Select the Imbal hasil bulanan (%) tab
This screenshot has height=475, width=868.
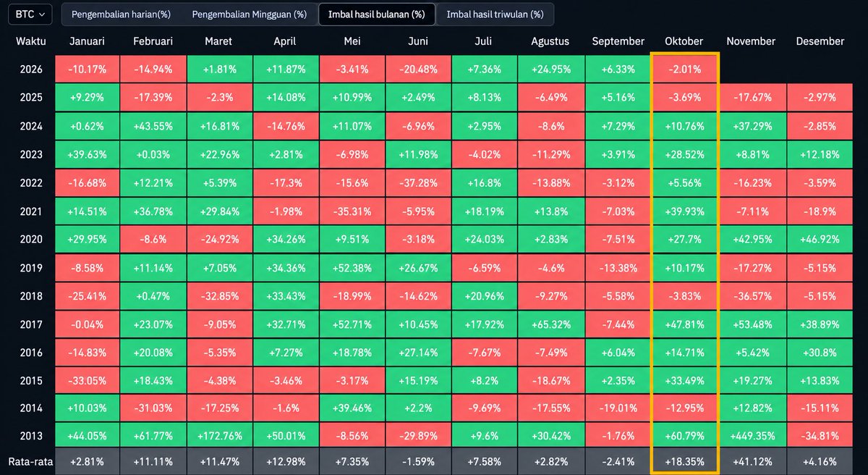(x=377, y=14)
